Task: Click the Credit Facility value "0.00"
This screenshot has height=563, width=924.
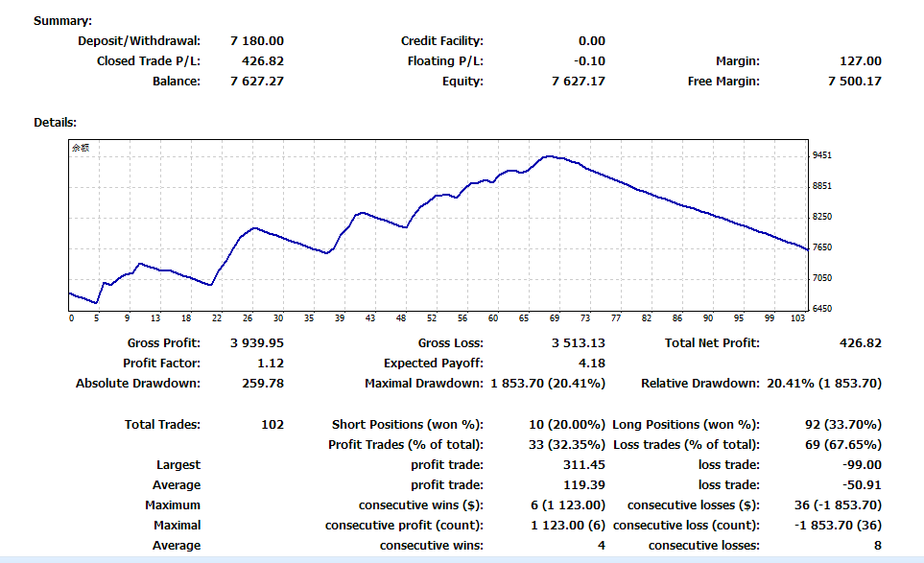Action: pyautogui.click(x=592, y=40)
